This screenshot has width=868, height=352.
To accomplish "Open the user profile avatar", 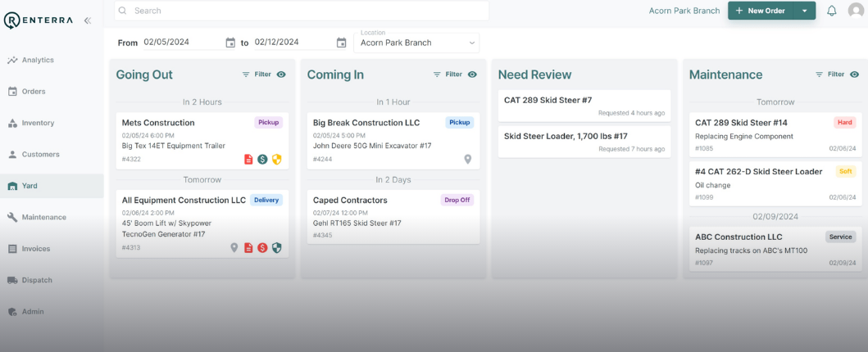I will pyautogui.click(x=857, y=11).
